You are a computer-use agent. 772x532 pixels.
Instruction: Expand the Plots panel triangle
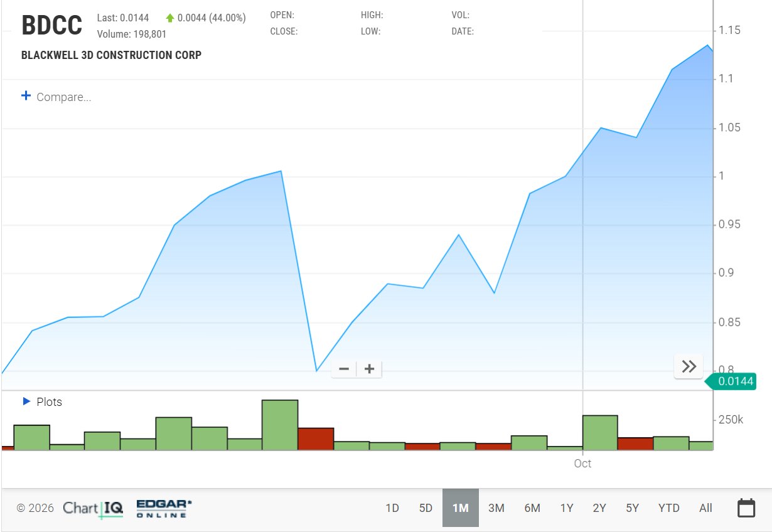(26, 401)
